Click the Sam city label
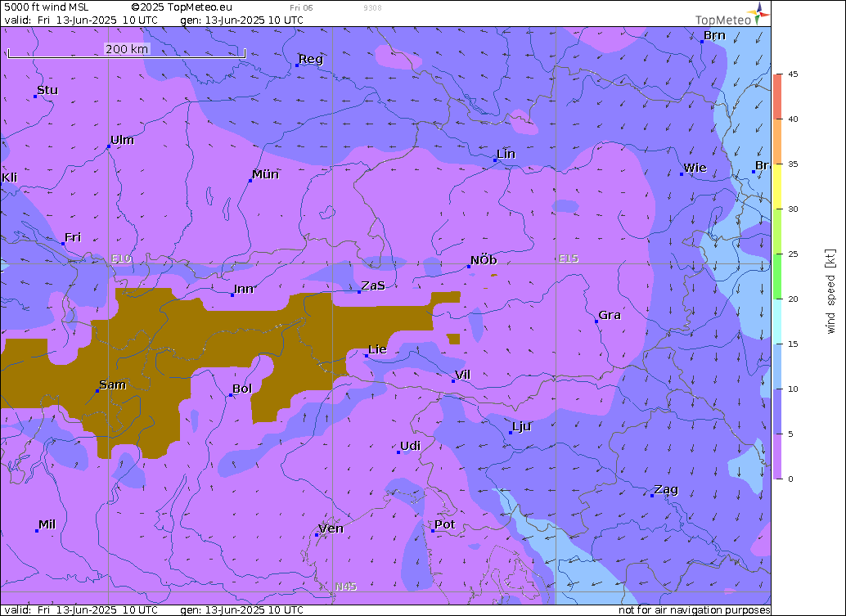The image size is (846, 616). pos(113,384)
